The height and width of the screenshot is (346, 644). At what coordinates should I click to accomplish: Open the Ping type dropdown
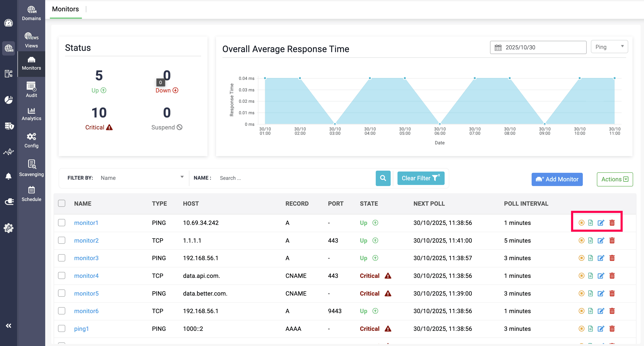[609, 47]
